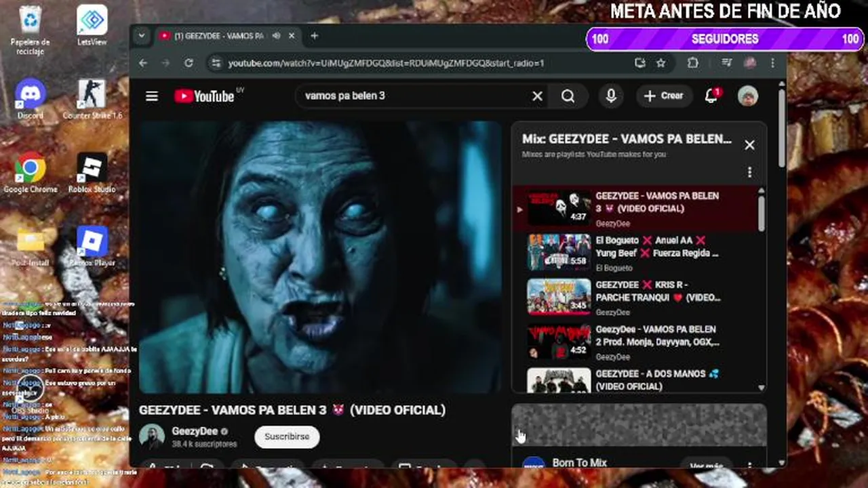Click the Crear button
Screen dimensions: 868x488
[x=664, y=96]
